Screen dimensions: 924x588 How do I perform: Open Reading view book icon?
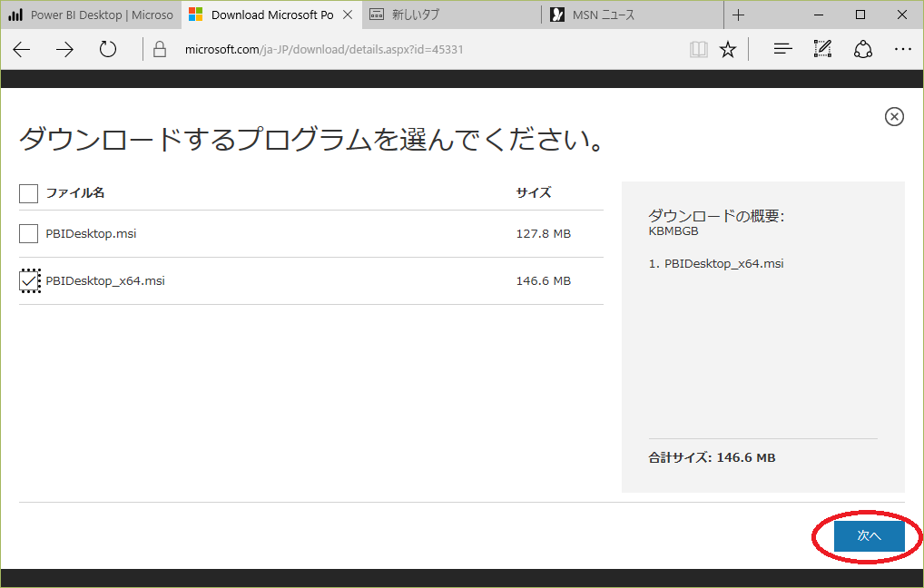pos(698,50)
